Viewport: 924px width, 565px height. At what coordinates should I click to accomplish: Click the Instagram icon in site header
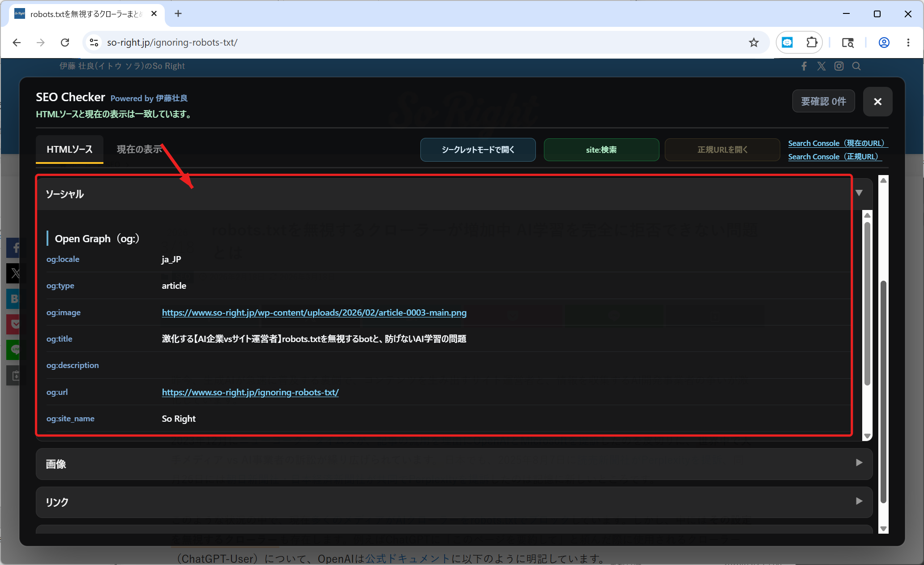pos(839,66)
